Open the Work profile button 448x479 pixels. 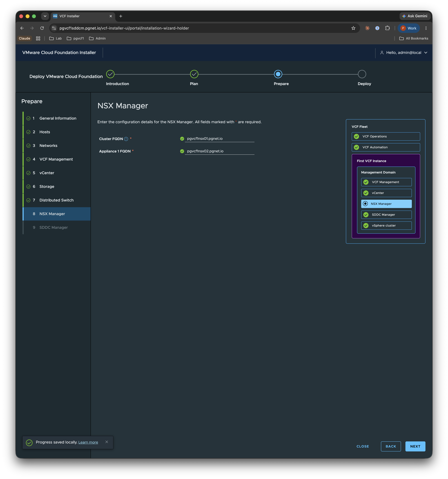coord(408,28)
